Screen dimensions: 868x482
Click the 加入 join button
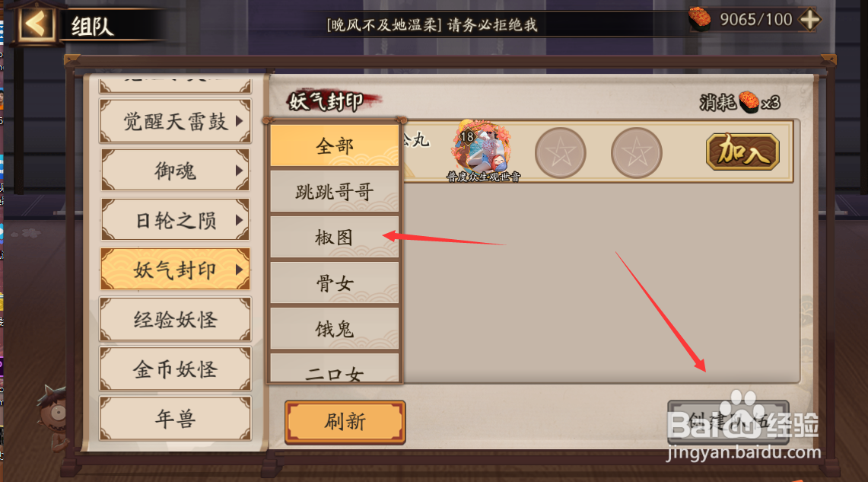click(742, 152)
